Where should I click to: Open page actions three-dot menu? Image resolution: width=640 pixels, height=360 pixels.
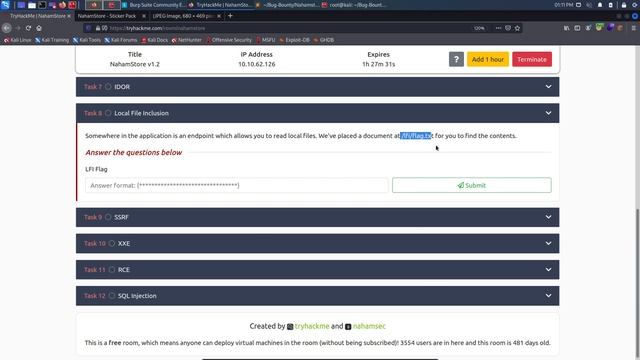[498, 28]
